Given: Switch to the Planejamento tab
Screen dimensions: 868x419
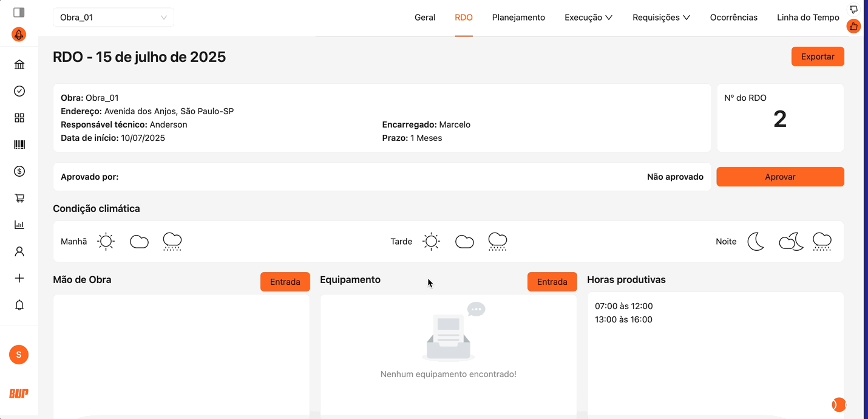Looking at the screenshot, I should coord(518,18).
